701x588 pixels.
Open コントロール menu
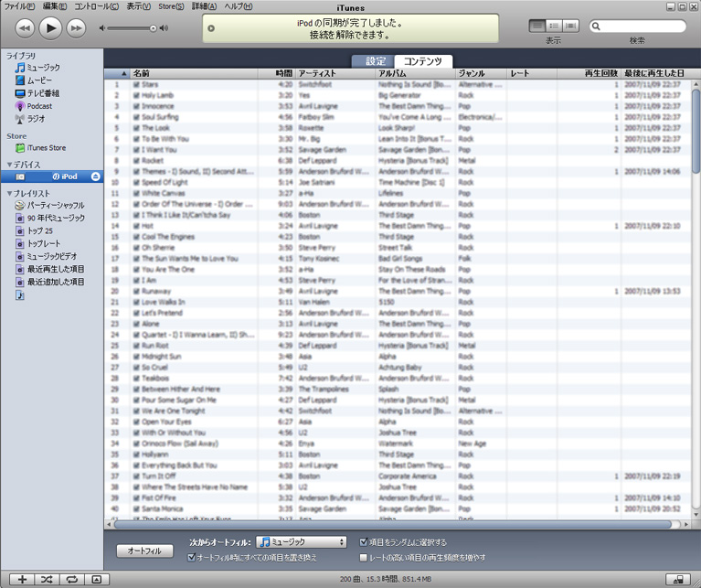96,6
